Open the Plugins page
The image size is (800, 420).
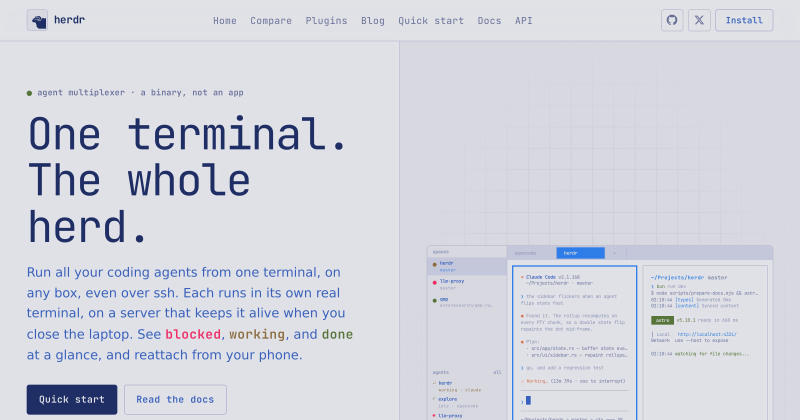(x=327, y=21)
